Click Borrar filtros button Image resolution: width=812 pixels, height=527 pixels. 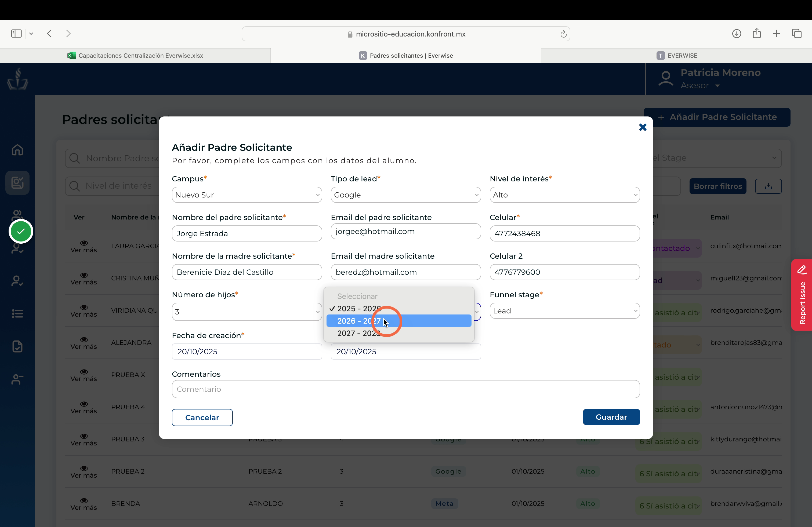[x=718, y=186]
